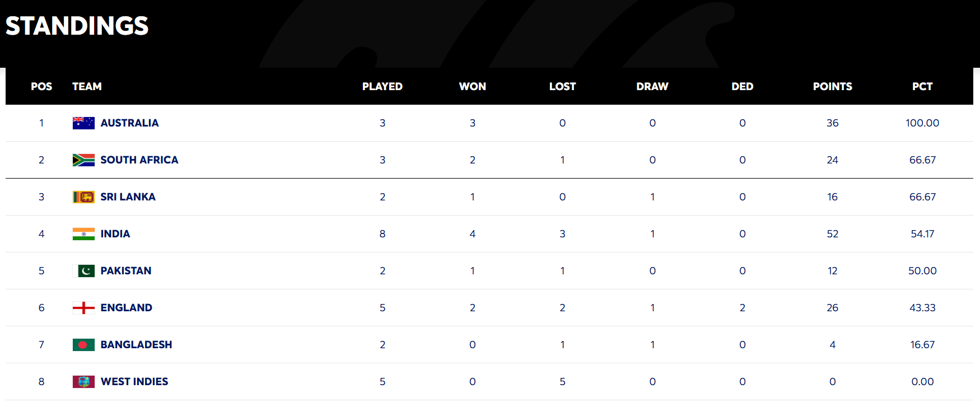Click the POINTS column header
This screenshot has height=407, width=980.
[x=832, y=87]
